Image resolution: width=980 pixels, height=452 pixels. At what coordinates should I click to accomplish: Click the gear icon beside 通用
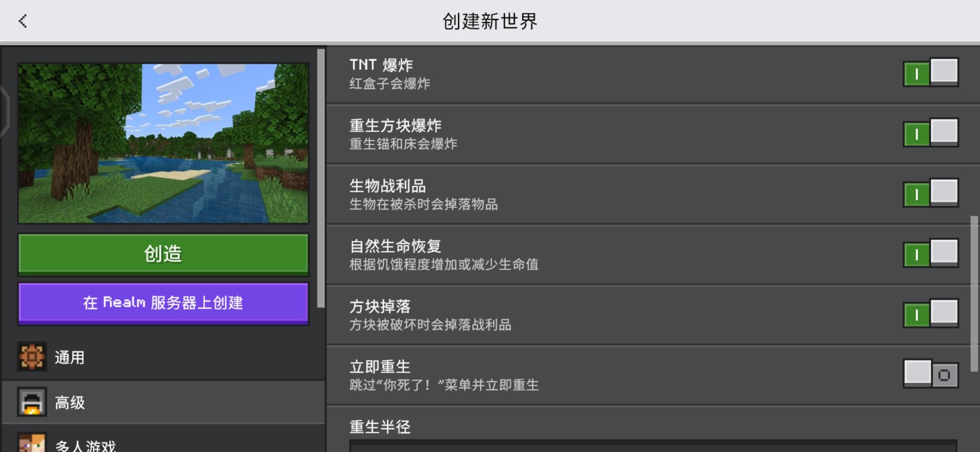tap(32, 357)
